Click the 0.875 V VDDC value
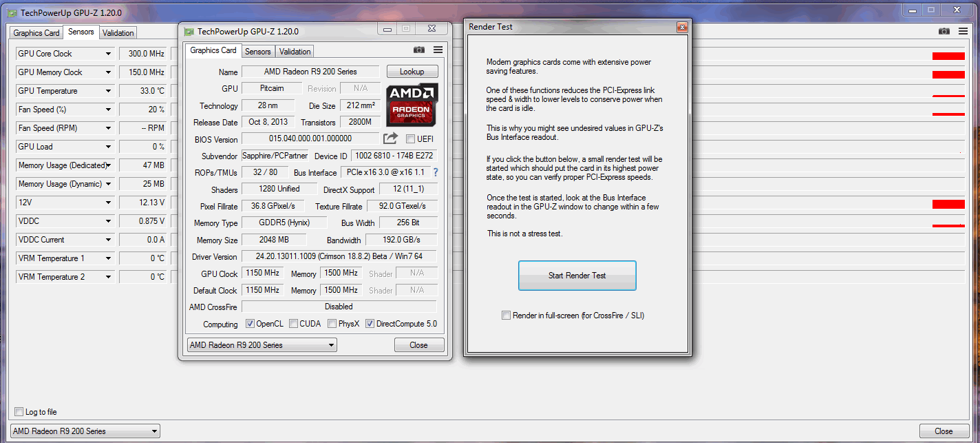Viewport: 980px width, 443px height. click(x=143, y=221)
